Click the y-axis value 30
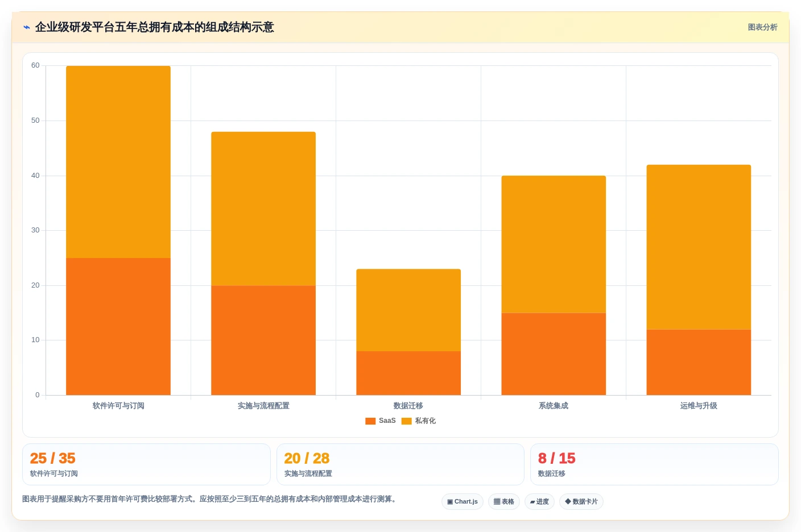Screen dimensions: 801x532 pyautogui.click(x=35, y=230)
